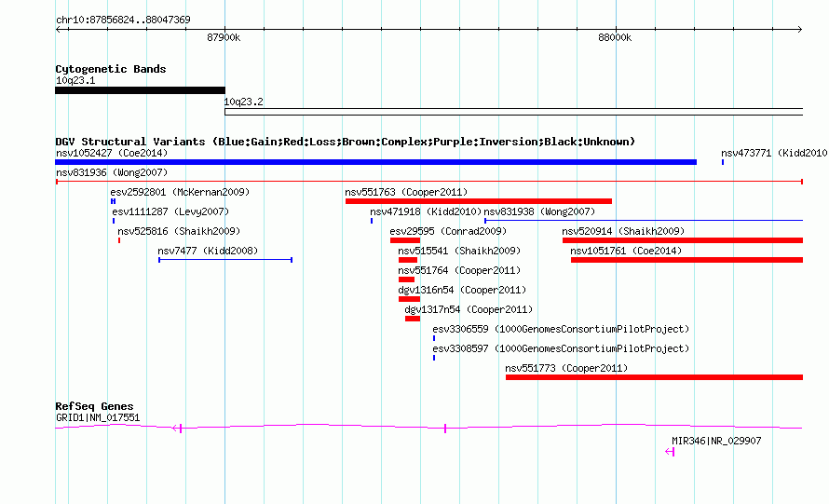Open the nsv515541 (Shaikh2009) label
This screenshot has height=504, width=829.
[x=459, y=251]
